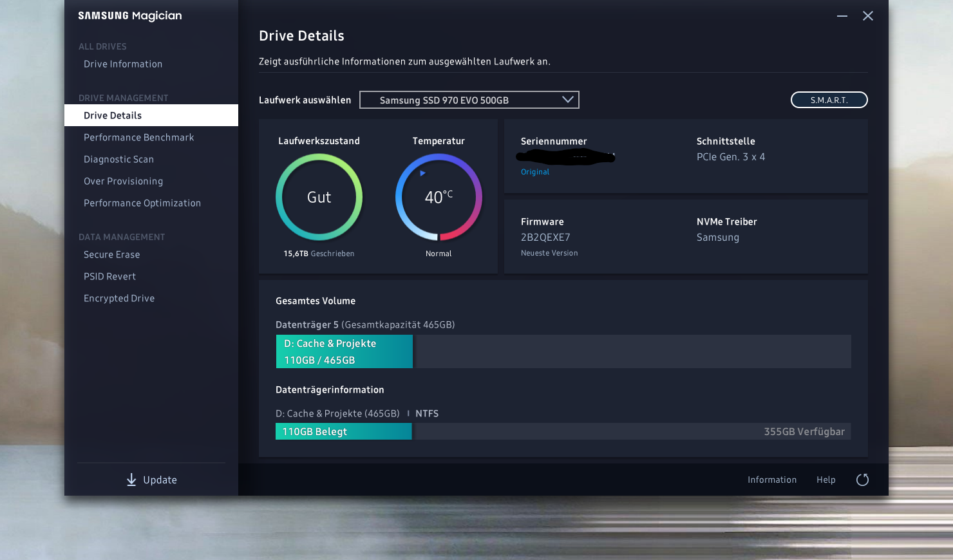The width and height of the screenshot is (953, 560).
Task: Click the Seriennummer heading
Action: 554,142
